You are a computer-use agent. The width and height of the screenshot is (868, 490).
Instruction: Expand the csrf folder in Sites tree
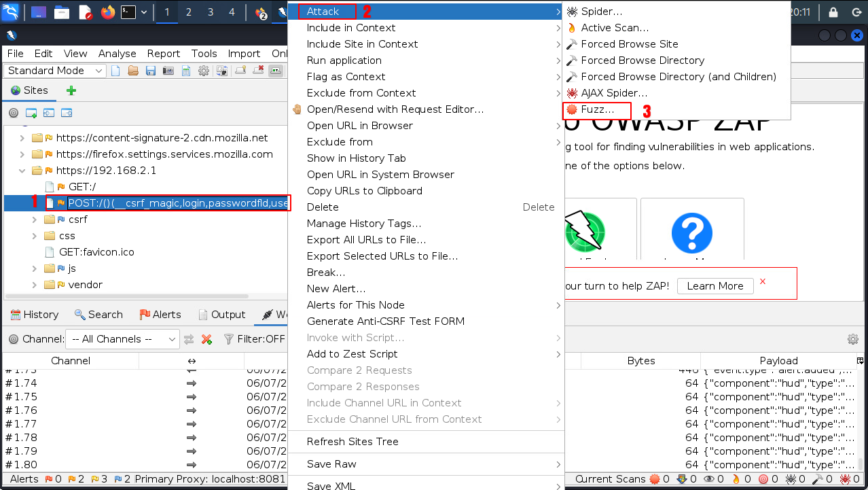(x=35, y=220)
